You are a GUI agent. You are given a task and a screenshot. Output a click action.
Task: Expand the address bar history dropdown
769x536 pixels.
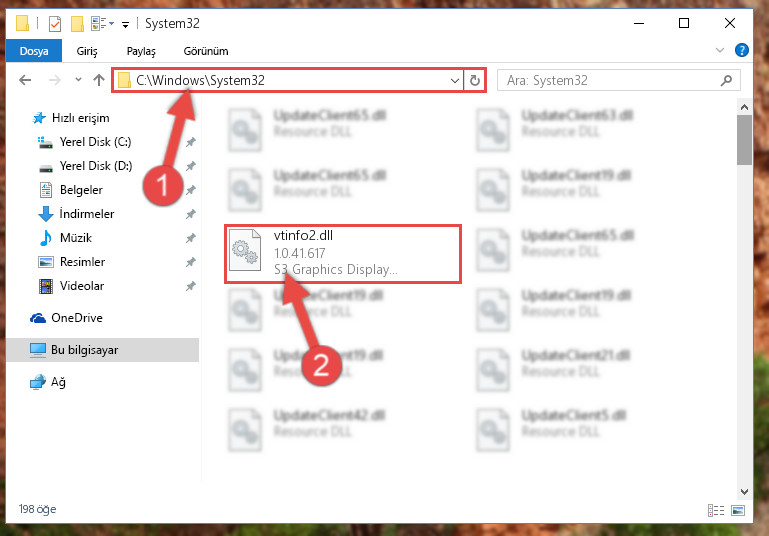click(455, 80)
